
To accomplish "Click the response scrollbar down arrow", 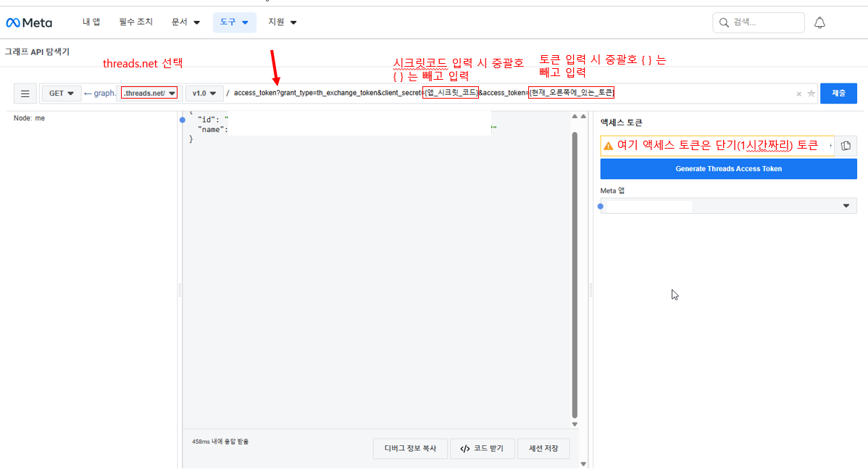I will tap(575, 424).
